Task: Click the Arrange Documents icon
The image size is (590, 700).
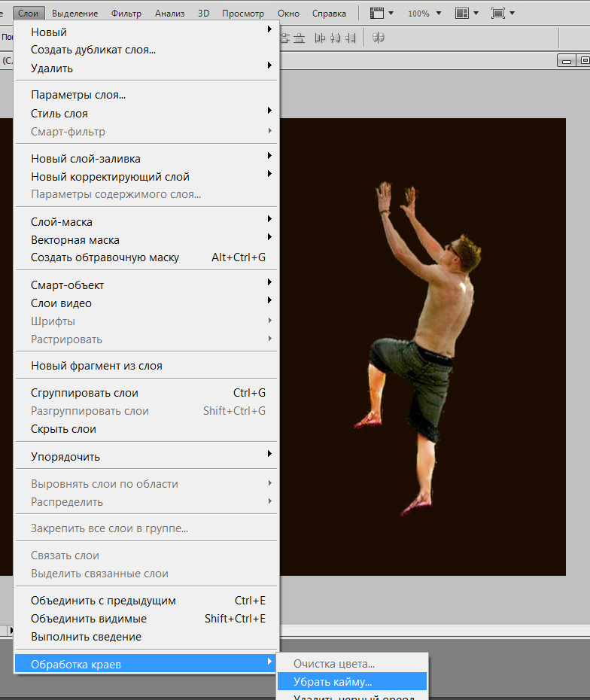Action: 462,14
